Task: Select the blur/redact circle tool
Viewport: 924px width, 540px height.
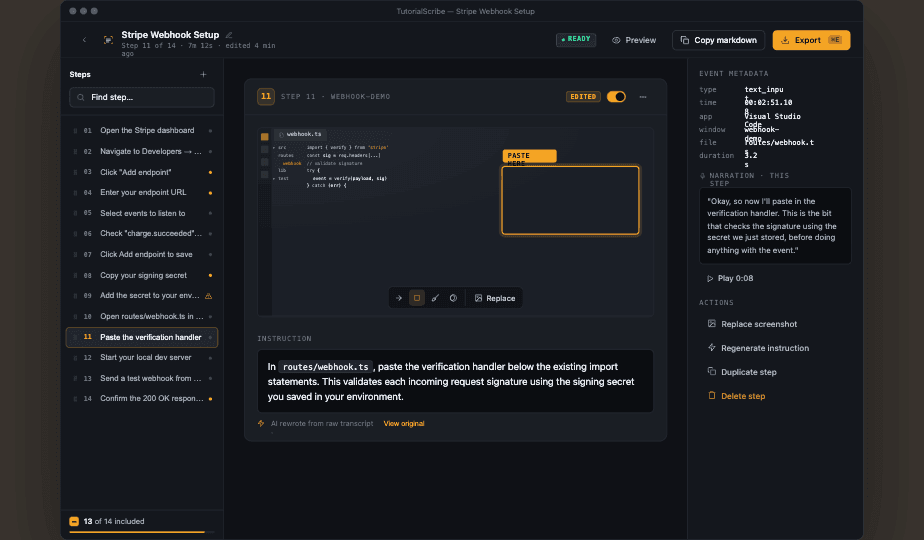Action: pos(453,298)
